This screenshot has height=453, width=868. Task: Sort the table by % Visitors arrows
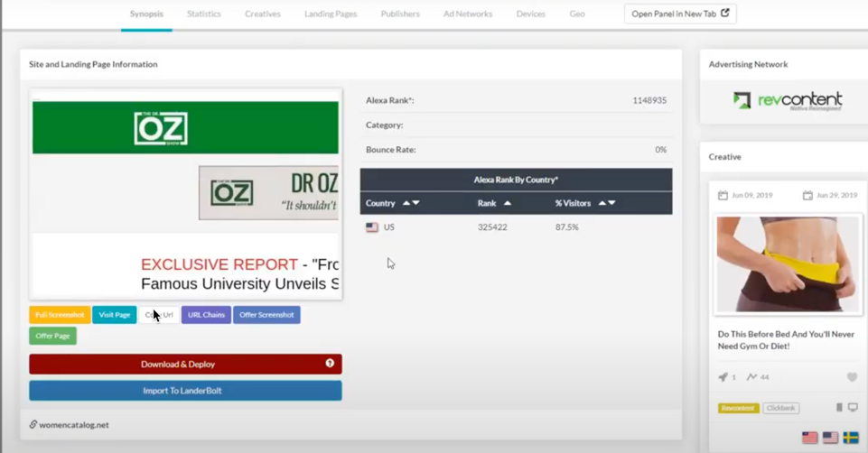(607, 203)
